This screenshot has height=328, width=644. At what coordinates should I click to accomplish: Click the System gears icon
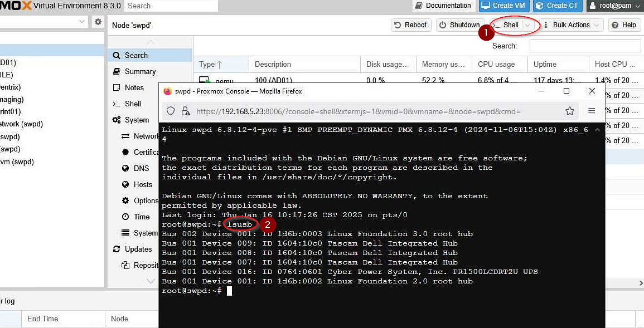coord(117,120)
